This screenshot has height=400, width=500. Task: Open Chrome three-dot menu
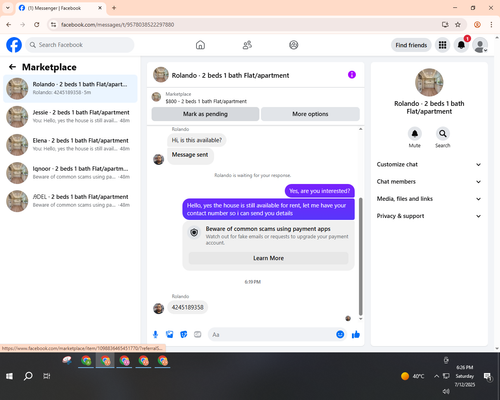491,25
